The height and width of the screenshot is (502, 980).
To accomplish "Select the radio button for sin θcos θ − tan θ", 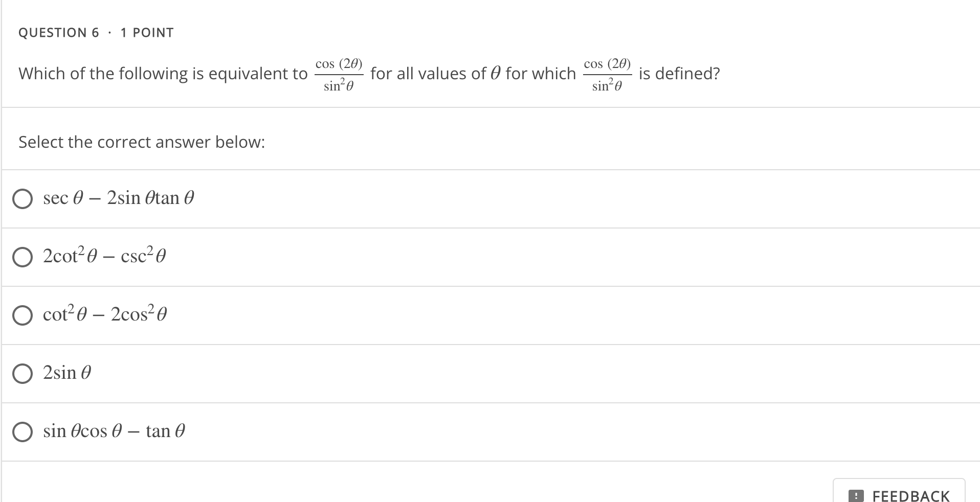I will point(22,432).
